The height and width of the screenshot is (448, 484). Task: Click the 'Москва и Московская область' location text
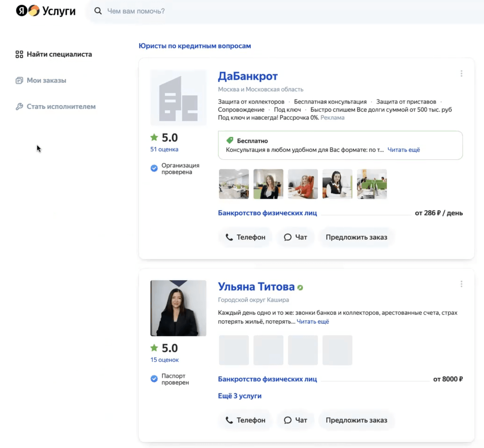pos(260,89)
